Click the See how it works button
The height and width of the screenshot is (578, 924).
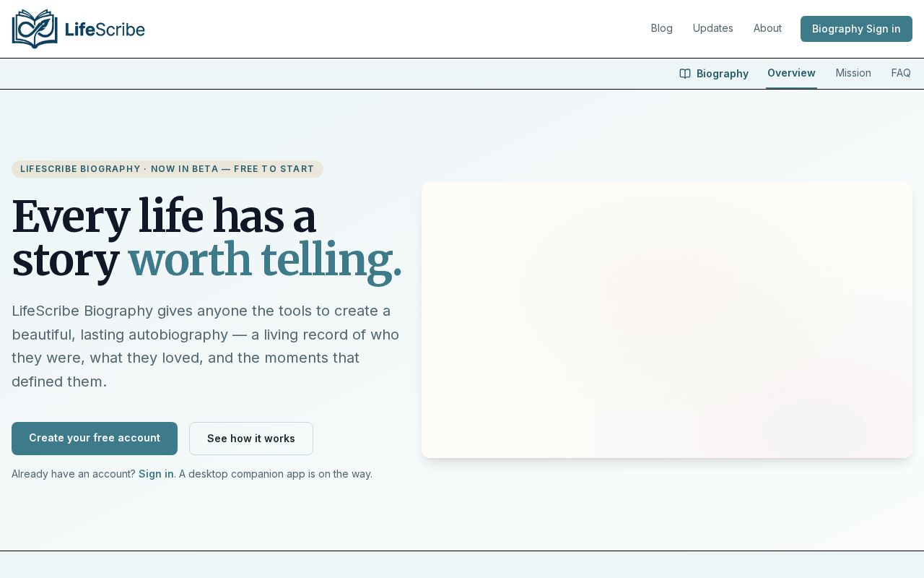pyautogui.click(x=251, y=439)
